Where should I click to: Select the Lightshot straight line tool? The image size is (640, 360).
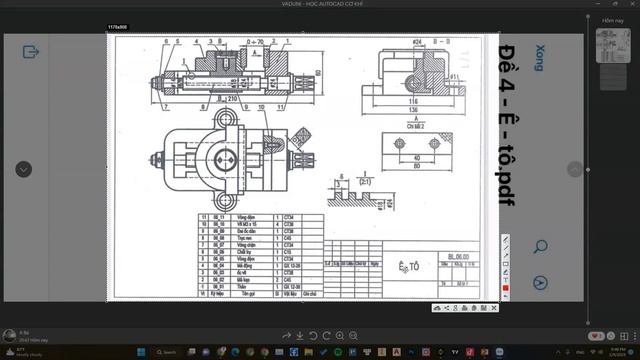coord(505,248)
